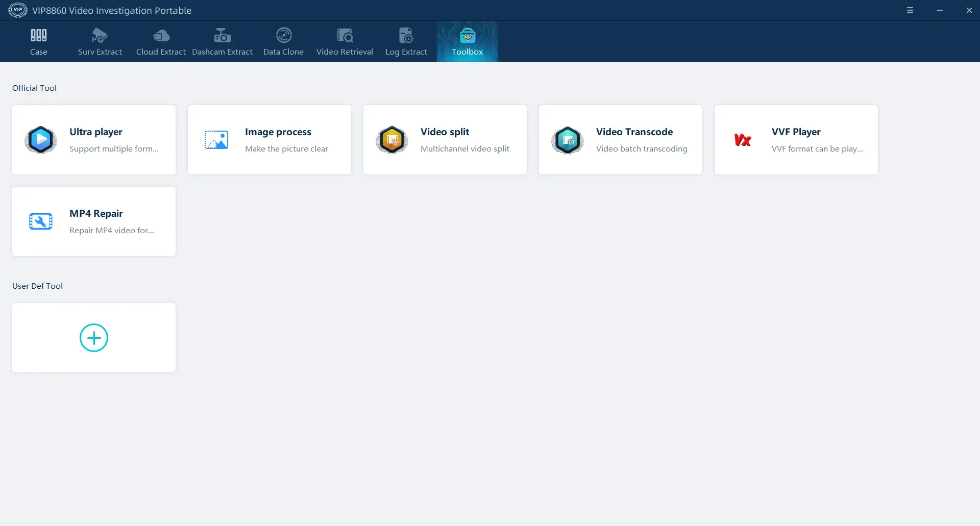The image size is (980, 526).
Task: Click the Image process icon
Action: 216,140
